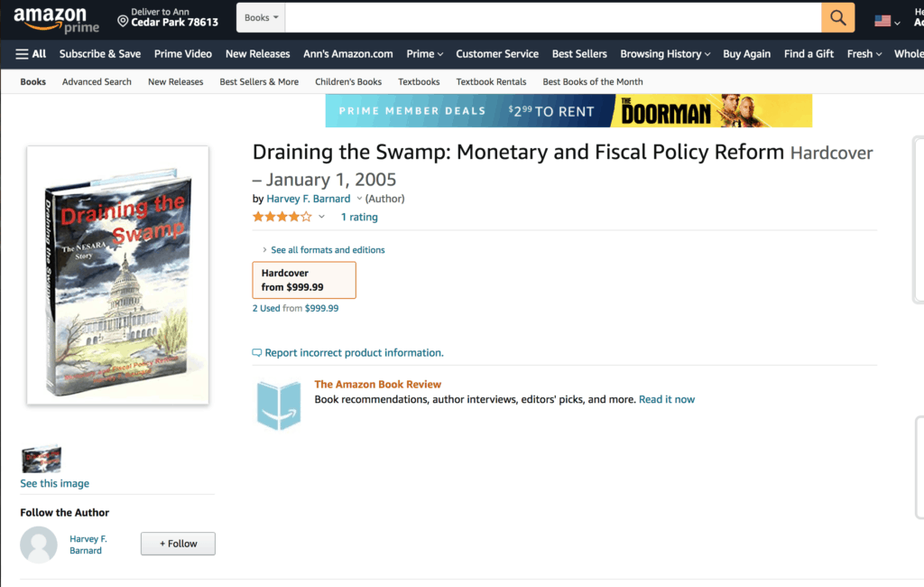
Task: Select the Hardcover format option
Action: pos(304,280)
